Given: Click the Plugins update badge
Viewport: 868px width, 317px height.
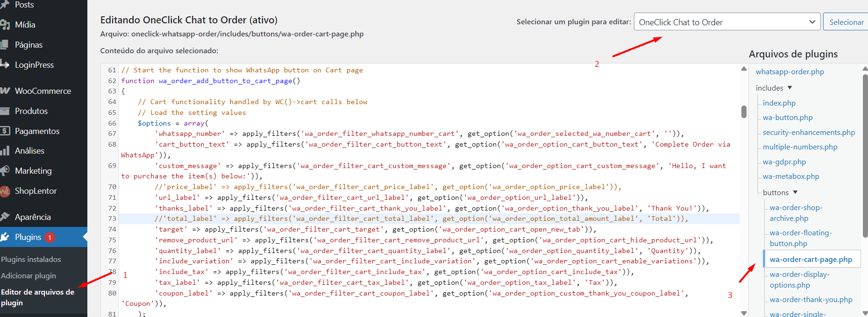Looking at the screenshot, I should (x=50, y=238).
